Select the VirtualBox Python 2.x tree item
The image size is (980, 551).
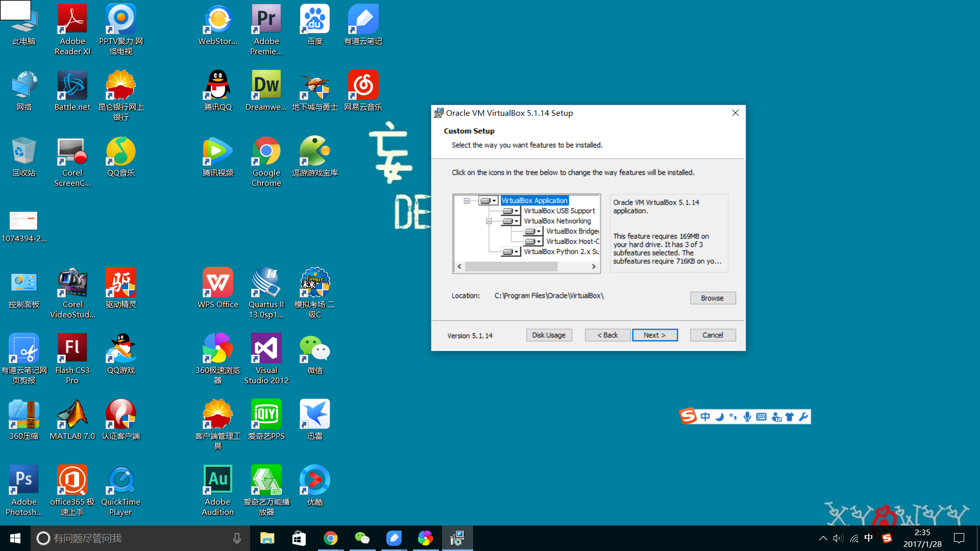point(561,252)
